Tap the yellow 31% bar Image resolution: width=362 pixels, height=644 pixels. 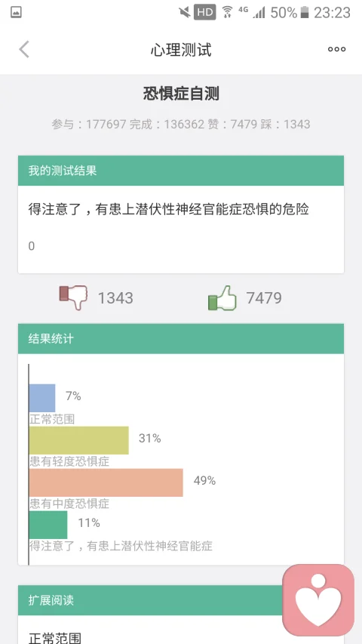[78, 440]
